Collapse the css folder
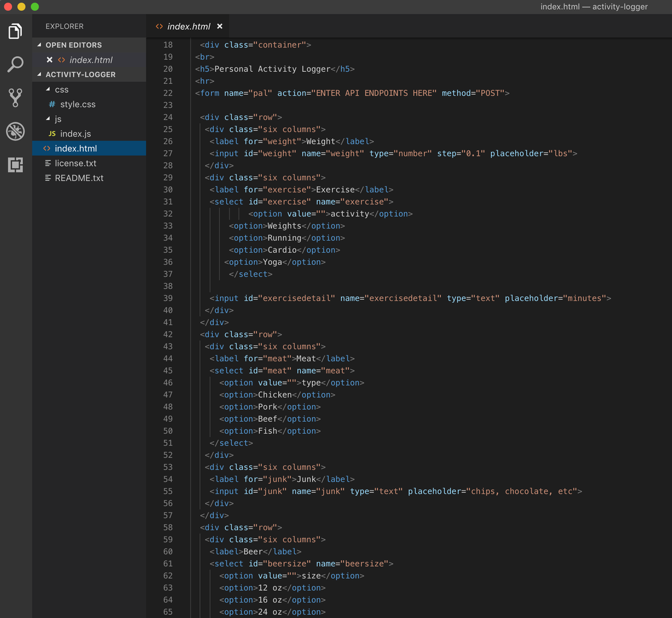 tap(48, 89)
